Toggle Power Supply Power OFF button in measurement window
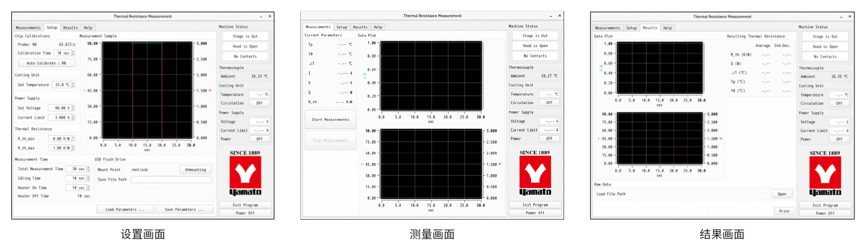Viewport: 868px width, 247px height. [x=549, y=139]
